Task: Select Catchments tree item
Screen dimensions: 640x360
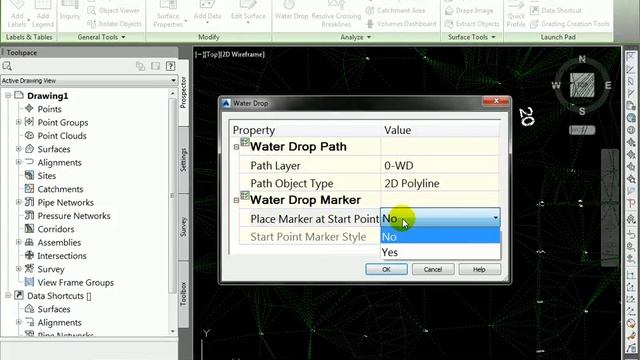Action: pos(60,189)
